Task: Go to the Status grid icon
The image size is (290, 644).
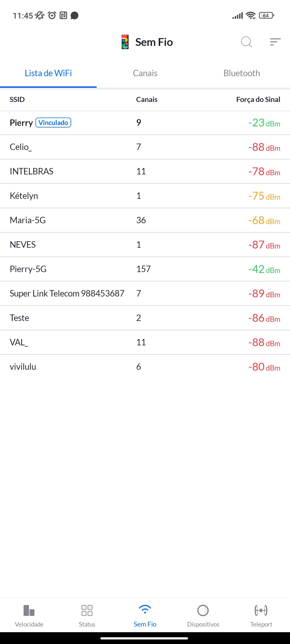Action: (x=87, y=610)
